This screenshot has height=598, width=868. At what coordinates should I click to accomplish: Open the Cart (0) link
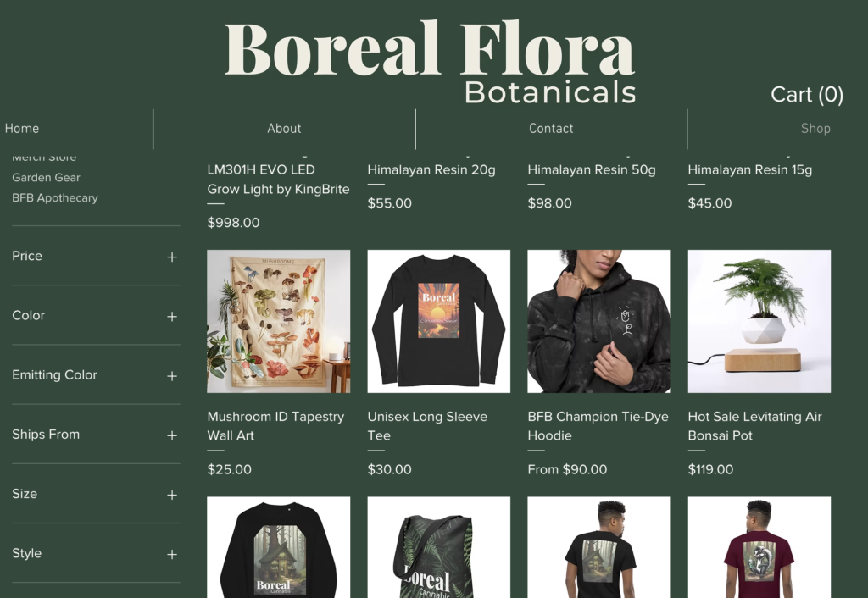[807, 95]
